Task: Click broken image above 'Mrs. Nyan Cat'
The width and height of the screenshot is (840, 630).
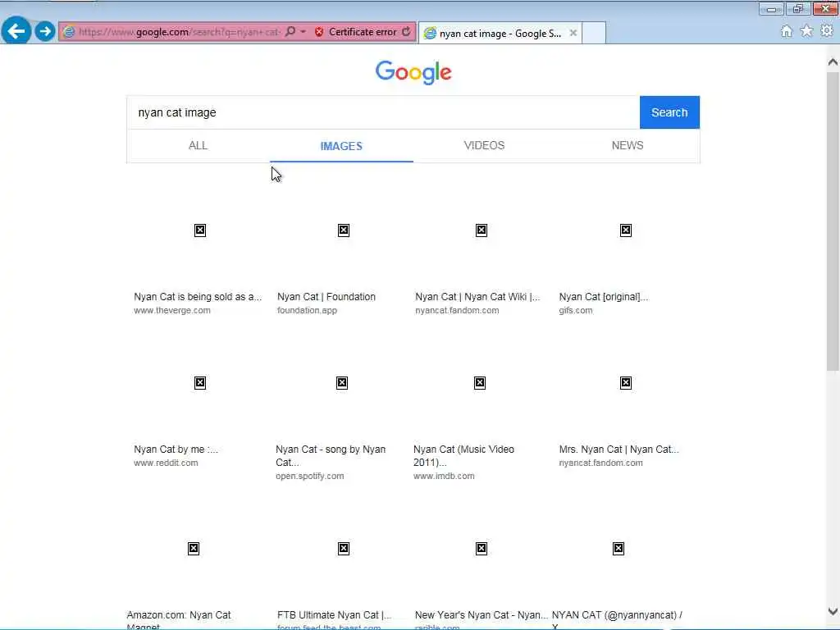Action: pyautogui.click(x=625, y=383)
